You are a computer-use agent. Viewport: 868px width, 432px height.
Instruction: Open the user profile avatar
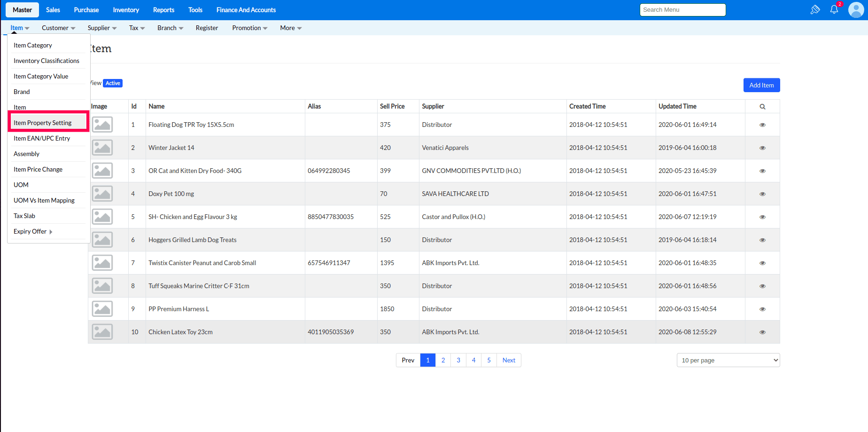(856, 10)
